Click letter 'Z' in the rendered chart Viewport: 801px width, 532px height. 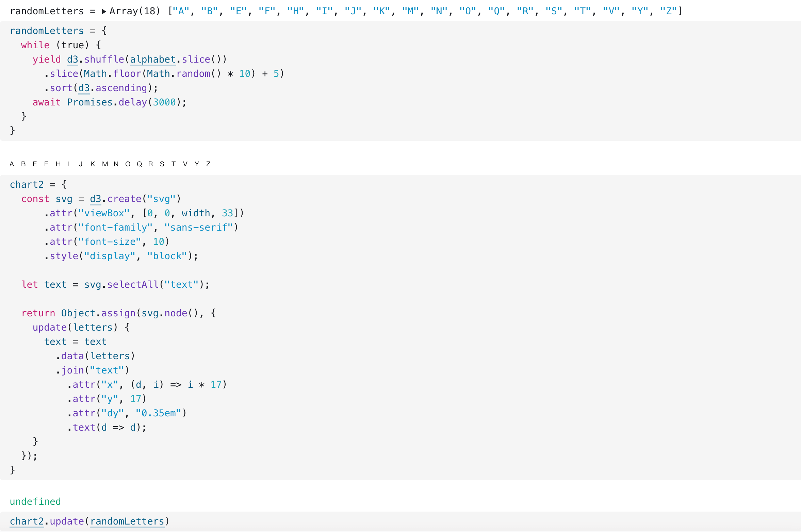(x=208, y=164)
